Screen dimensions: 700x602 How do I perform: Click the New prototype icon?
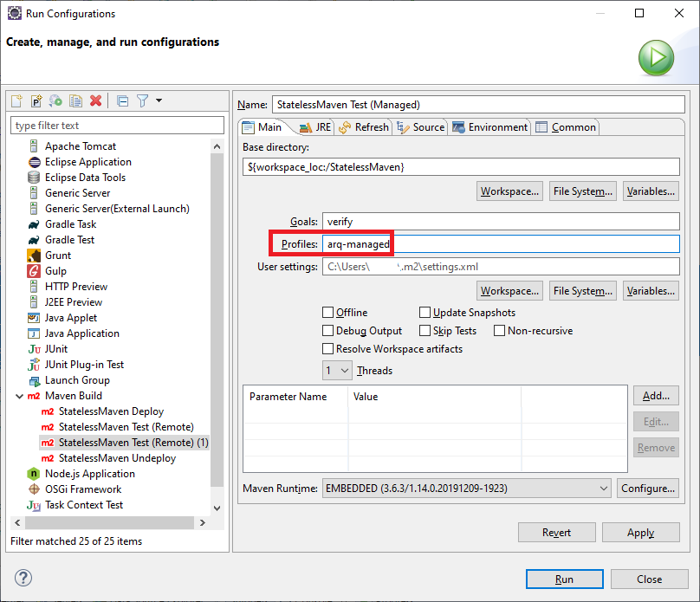point(36,101)
